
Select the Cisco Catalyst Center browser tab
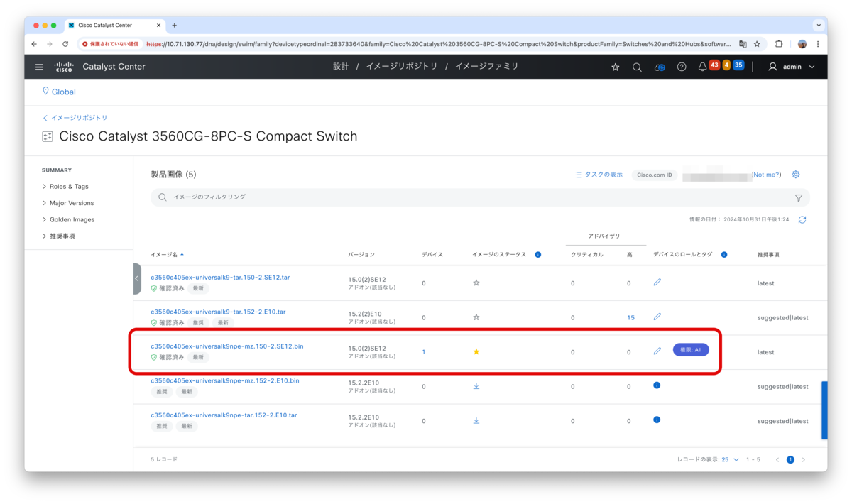[x=114, y=26]
